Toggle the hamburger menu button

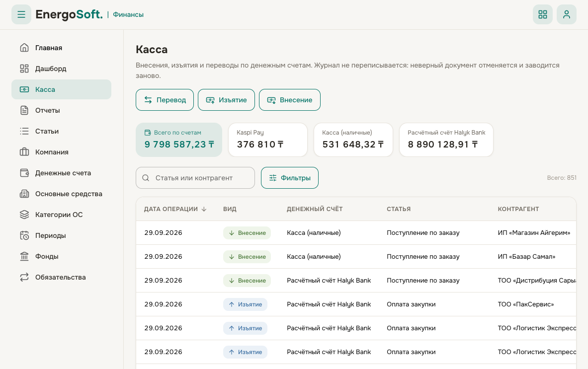tap(21, 14)
